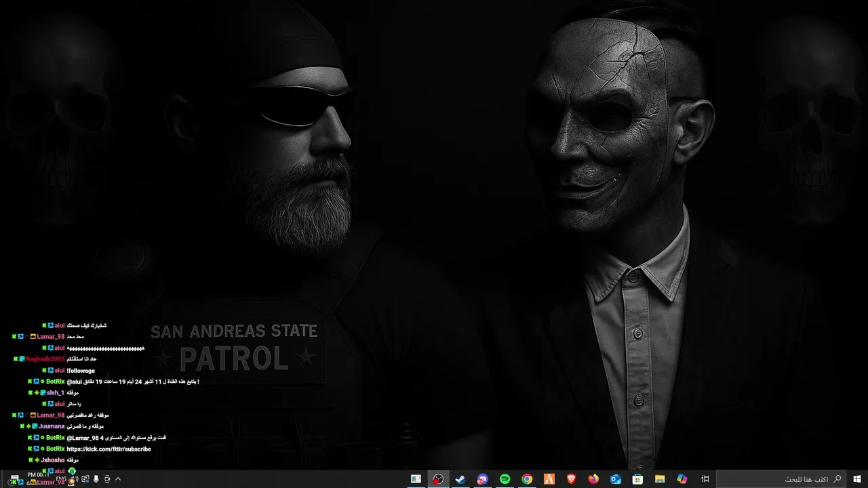Click the kick.com/fttir/subscribe link in chat

click(108, 449)
